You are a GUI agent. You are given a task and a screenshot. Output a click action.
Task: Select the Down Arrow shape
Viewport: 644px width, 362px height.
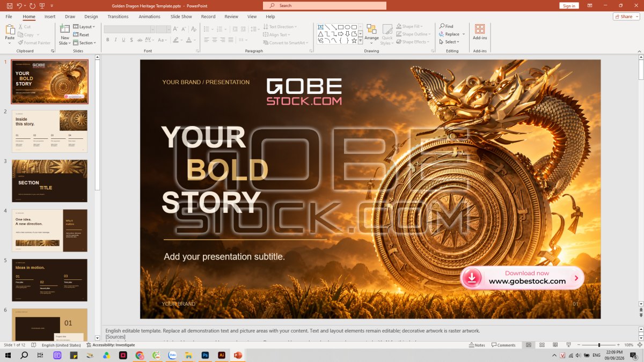[347, 34]
